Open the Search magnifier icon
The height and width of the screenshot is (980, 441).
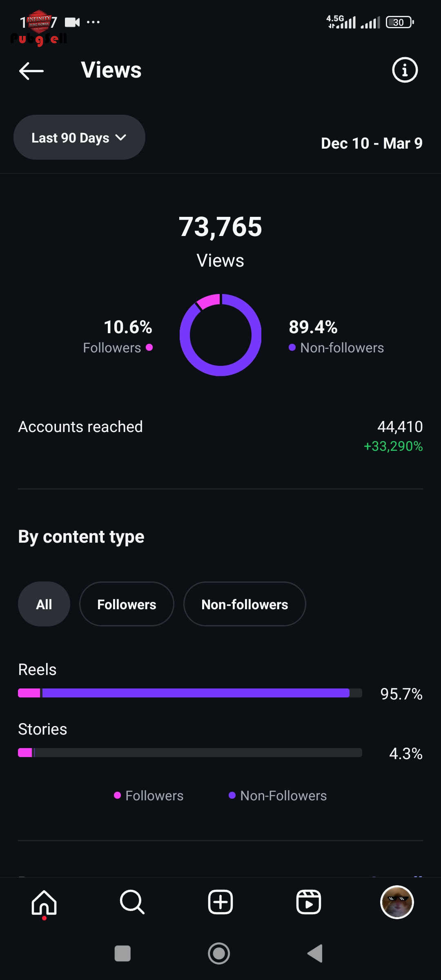tap(132, 902)
